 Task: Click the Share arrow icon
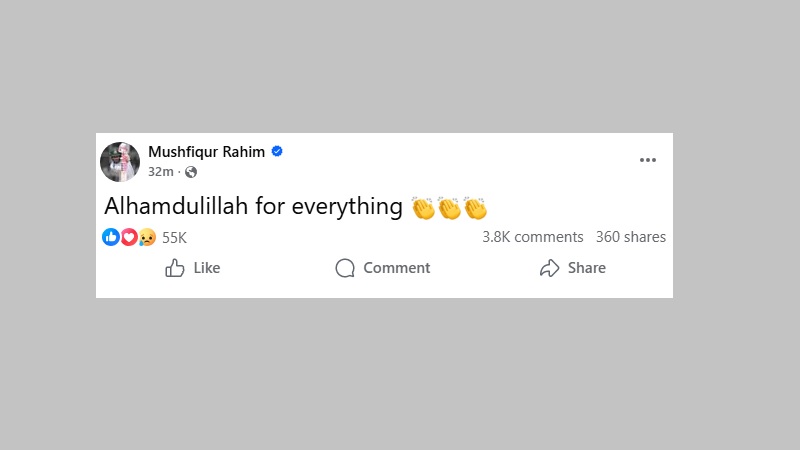point(549,268)
